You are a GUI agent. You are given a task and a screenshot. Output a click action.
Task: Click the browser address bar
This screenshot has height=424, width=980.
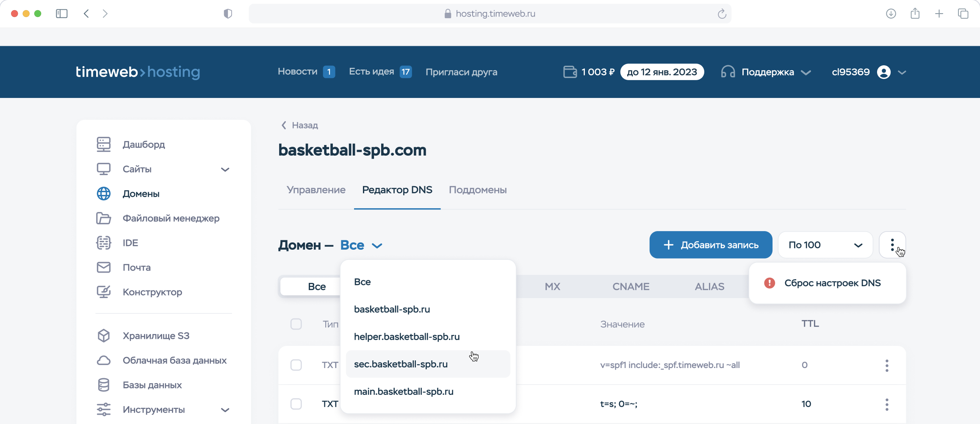[x=490, y=14]
